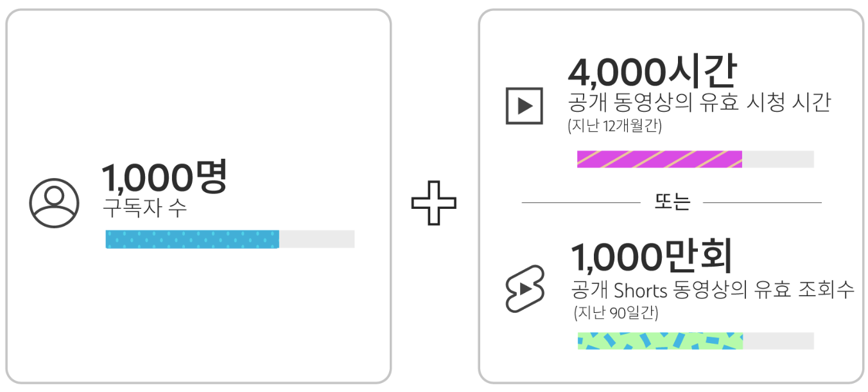Viewport: 868px width, 392px height.
Task: Click the YouTube Shorts logo icon
Action: point(525,289)
